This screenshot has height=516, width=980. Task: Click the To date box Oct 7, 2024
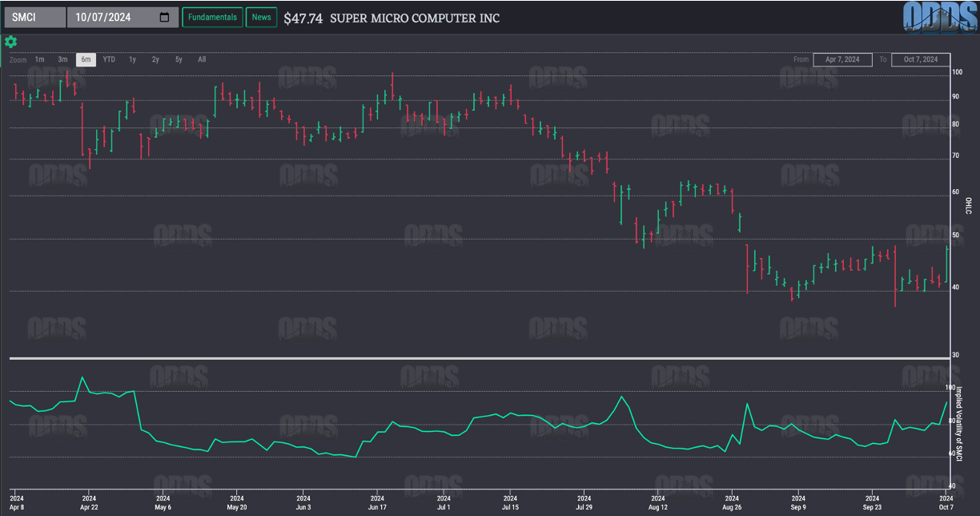point(920,60)
